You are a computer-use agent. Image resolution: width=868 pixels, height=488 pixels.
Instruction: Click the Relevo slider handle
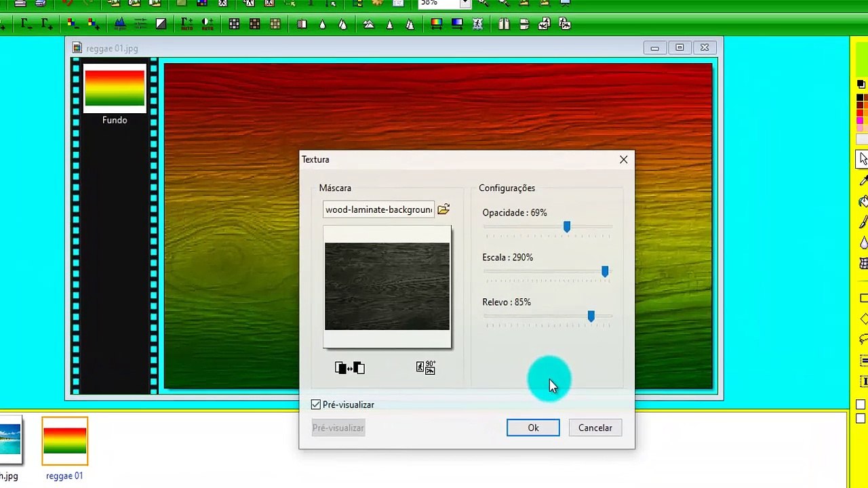tap(591, 316)
